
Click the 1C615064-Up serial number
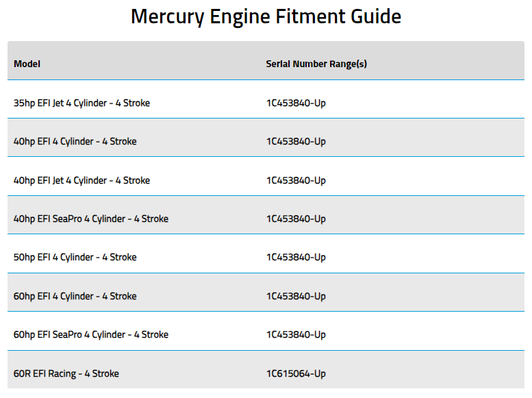pyautogui.click(x=296, y=373)
